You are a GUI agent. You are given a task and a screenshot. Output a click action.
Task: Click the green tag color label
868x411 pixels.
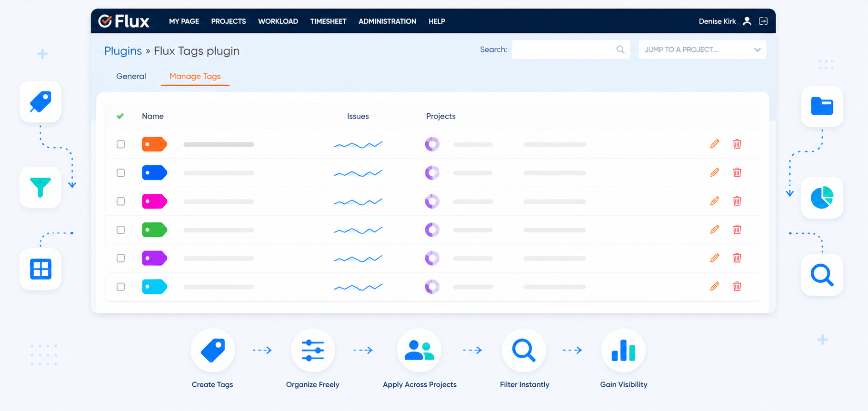click(x=154, y=230)
